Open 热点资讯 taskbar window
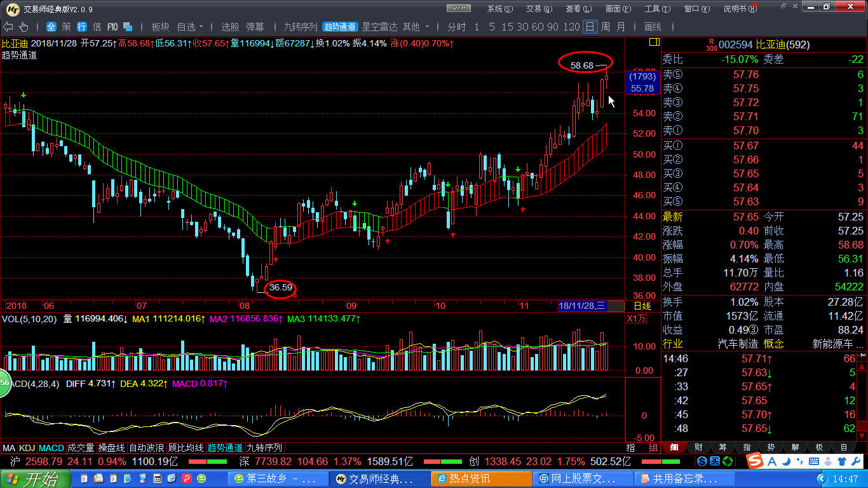This screenshot has height=488, width=868. [481, 478]
